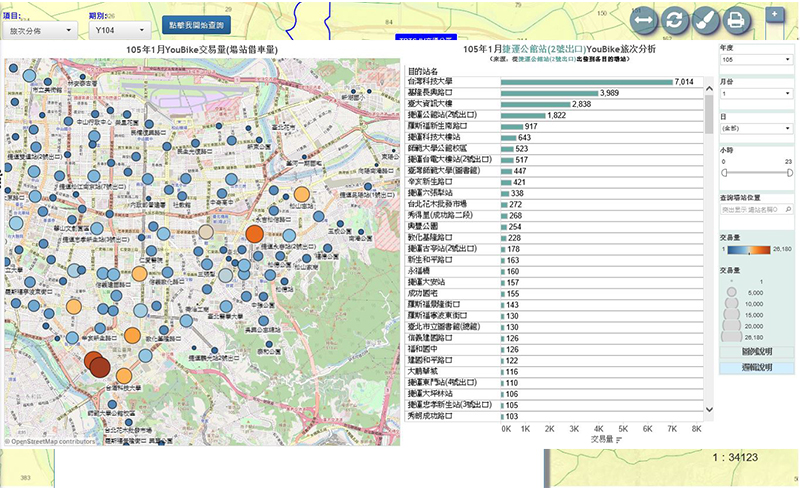The height and width of the screenshot is (491, 800).
Task: Click the gray 說明 button below the size legend
Action: click(x=757, y=352)
